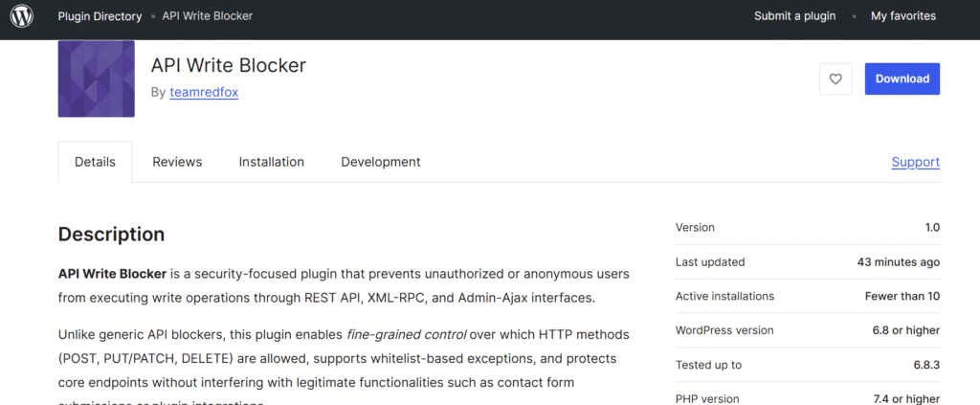Click the API Write Blocker breadcrumb
This screenshot has height=405, width=980.
coord(208,16)
